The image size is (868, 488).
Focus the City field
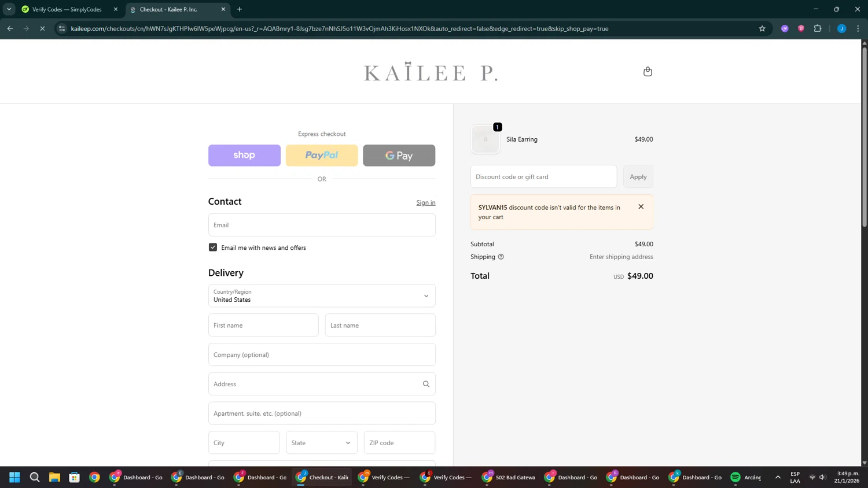244,443
